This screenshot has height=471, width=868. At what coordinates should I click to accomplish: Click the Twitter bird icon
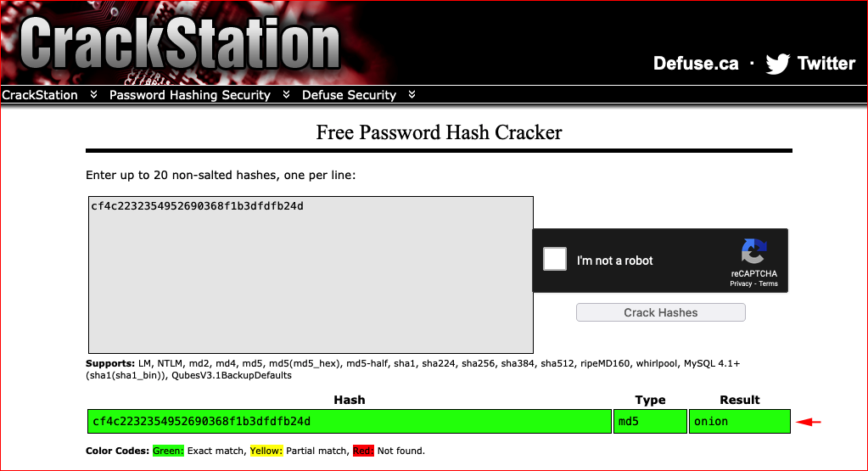(778, 64)
